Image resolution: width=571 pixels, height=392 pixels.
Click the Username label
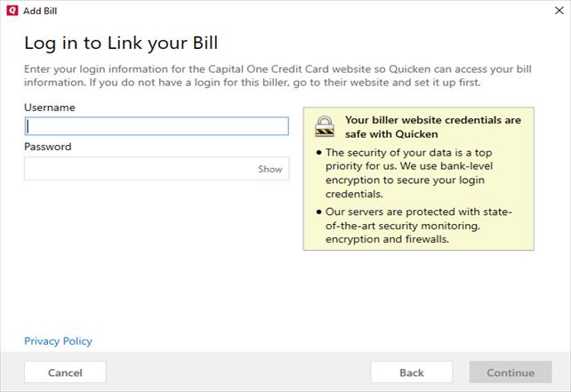(50, 108)
